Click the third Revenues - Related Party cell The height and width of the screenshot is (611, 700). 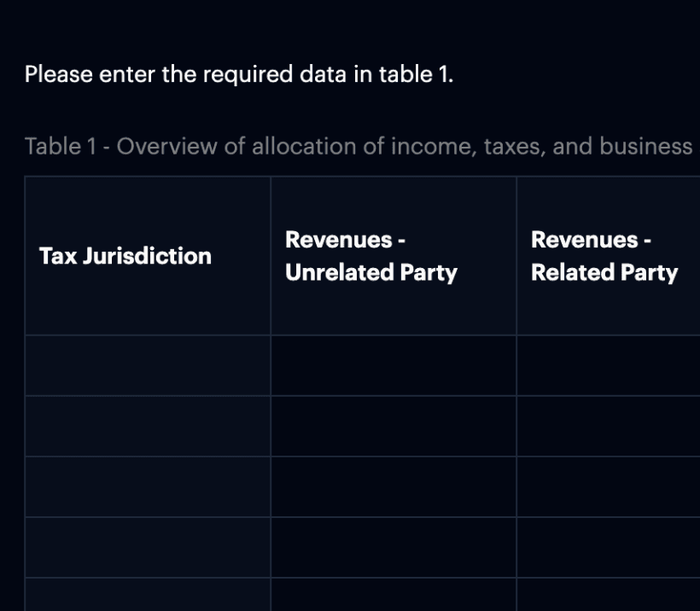[x=606, y=486]
